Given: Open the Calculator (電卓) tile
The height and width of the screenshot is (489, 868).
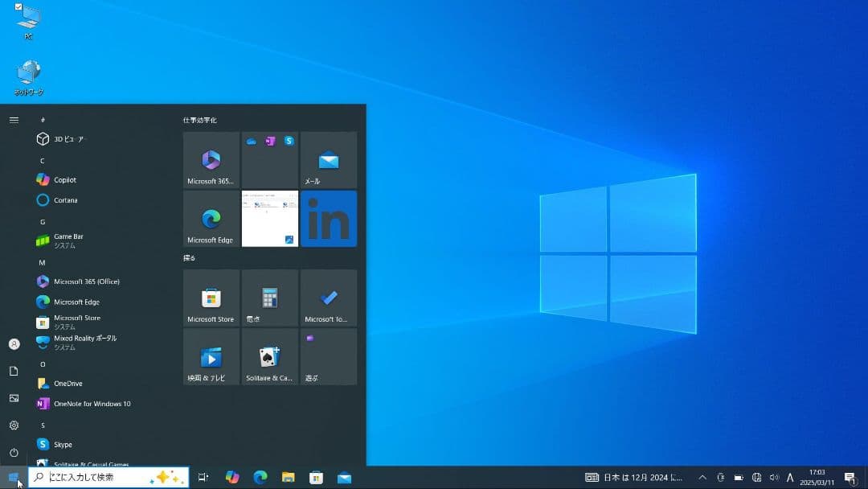Looking at the screenshot, I should 269,298.
